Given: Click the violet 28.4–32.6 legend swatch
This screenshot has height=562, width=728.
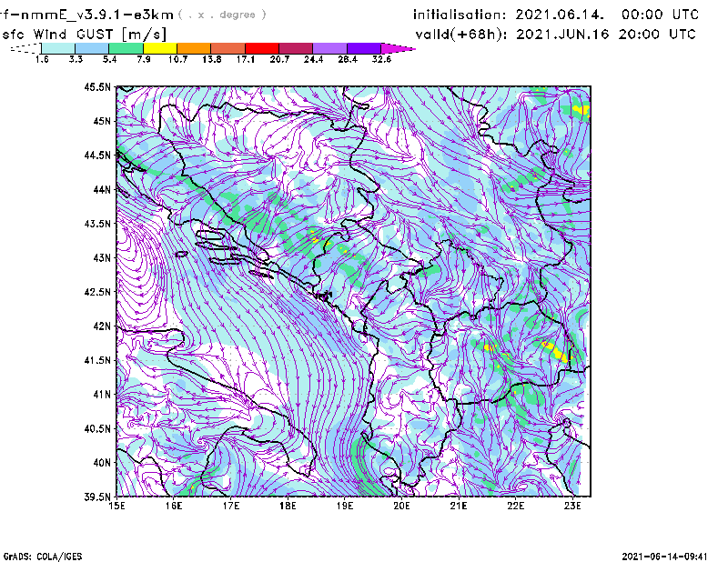Looking at the screenshot, I should (363, 48).
